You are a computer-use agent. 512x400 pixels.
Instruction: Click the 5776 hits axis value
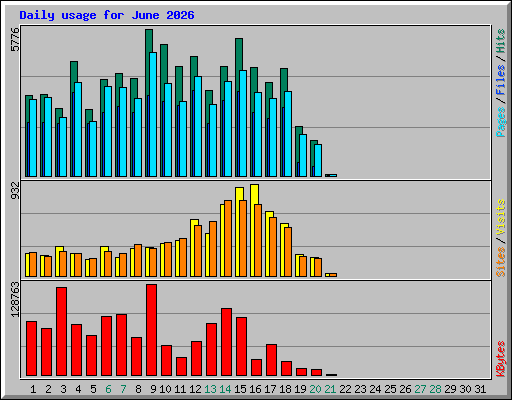click(x=15, y=39)
